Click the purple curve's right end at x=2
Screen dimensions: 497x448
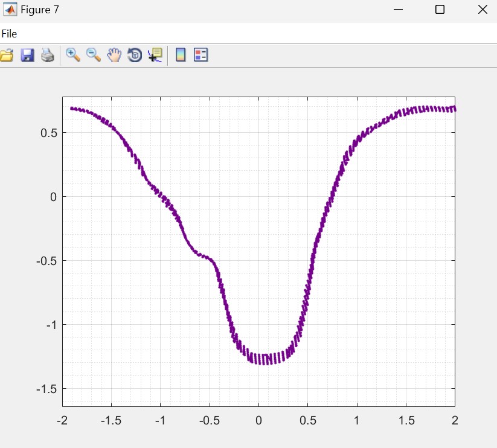click(x=454, y=109)
